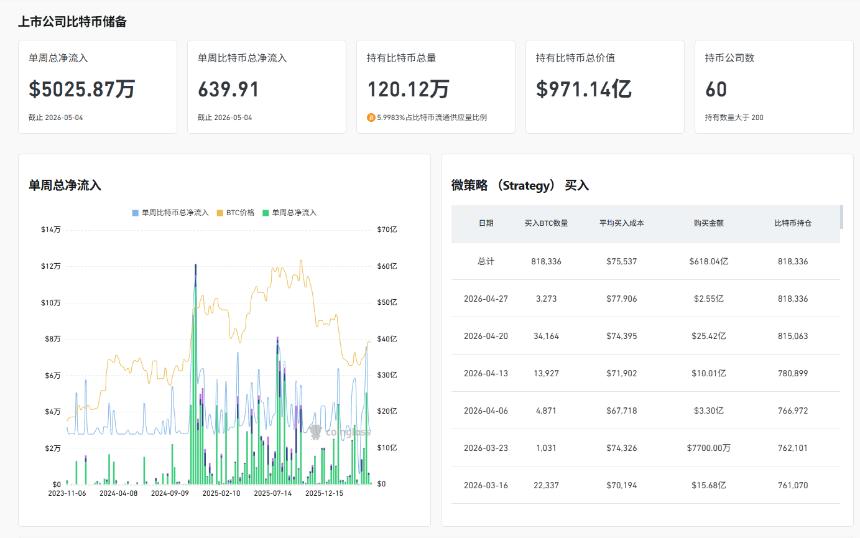Click the $10.01亿 purchase amount cell

pos(709,373)
